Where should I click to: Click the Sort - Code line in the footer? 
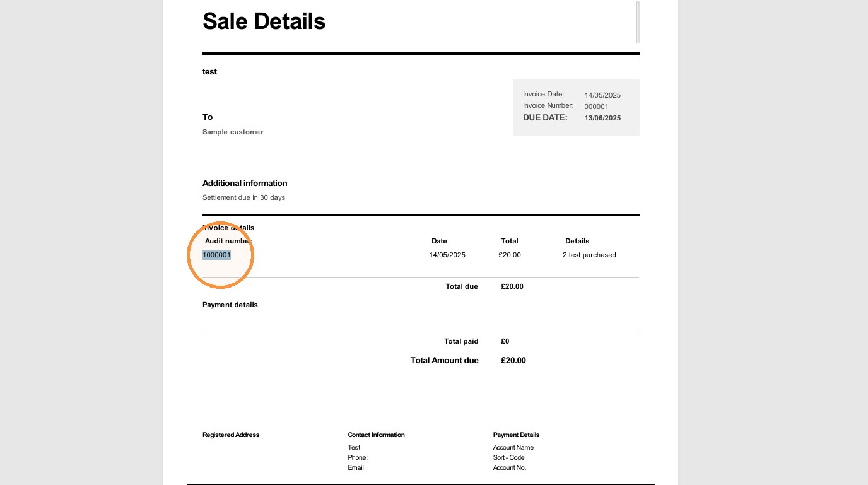509,457
